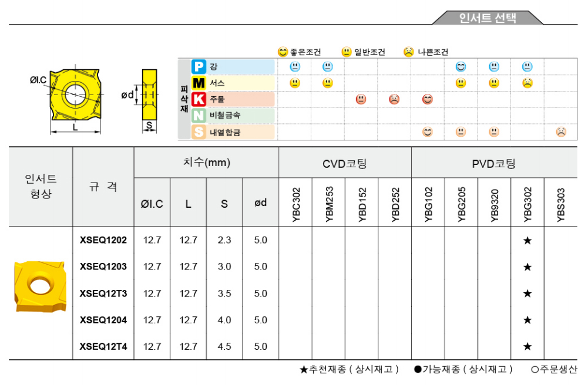The width and height of the screenshot is (588, 385).
Task: Click the YBC302 grade column header
Action: pos(295,203)
